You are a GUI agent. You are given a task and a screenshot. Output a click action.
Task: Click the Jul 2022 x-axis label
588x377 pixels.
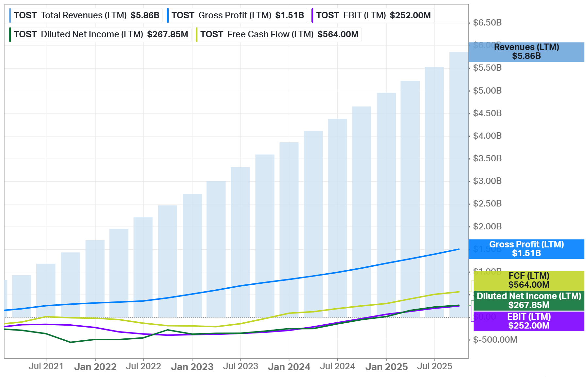tap(143, 366)
